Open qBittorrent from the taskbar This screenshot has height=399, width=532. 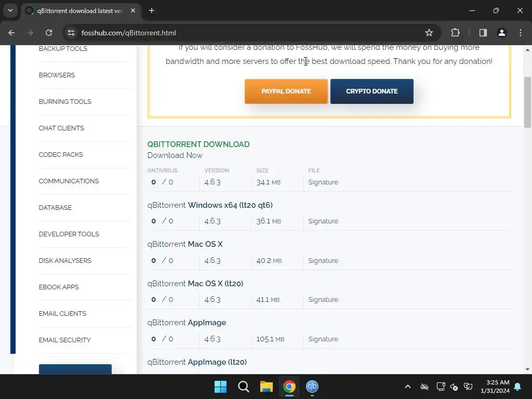[x=312, y=387]
